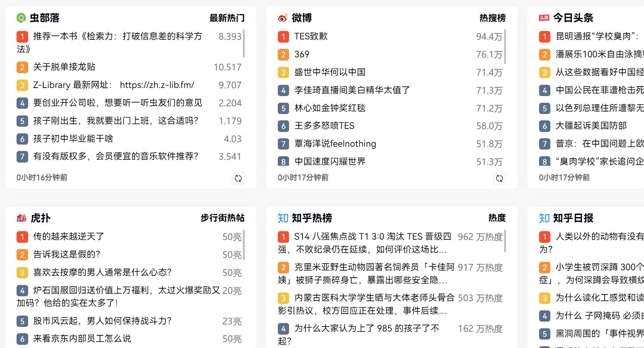Click the 虎扑 logo icon

pyautogui.click(x=21, y=218)
